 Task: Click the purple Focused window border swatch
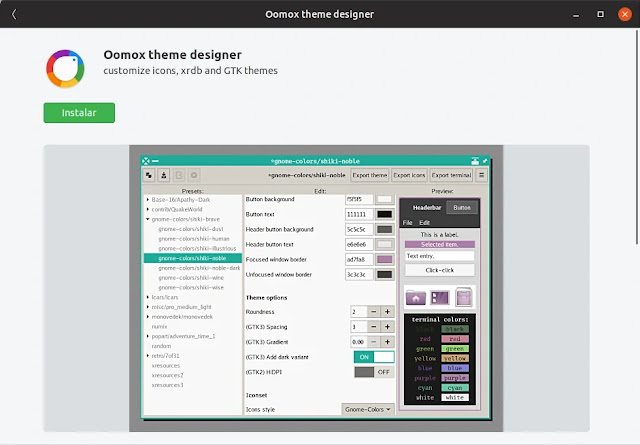pos(384,259)
